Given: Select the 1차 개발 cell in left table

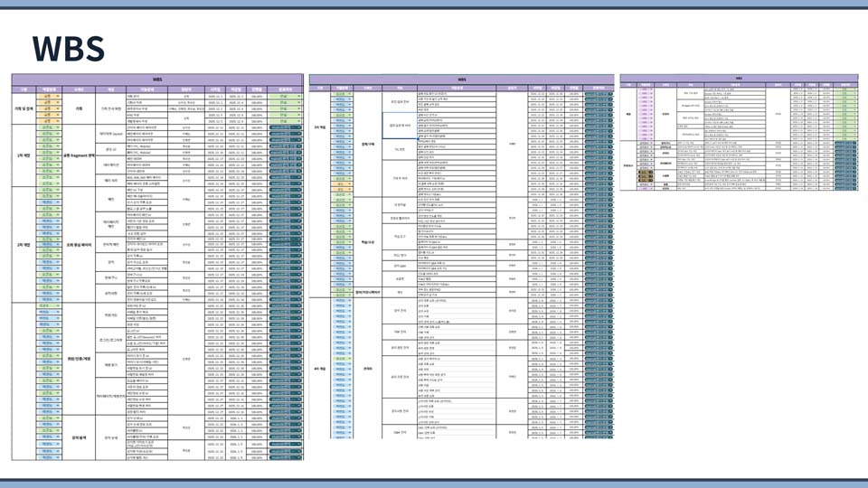Looking at the screenshot, I should pos(24,155).
